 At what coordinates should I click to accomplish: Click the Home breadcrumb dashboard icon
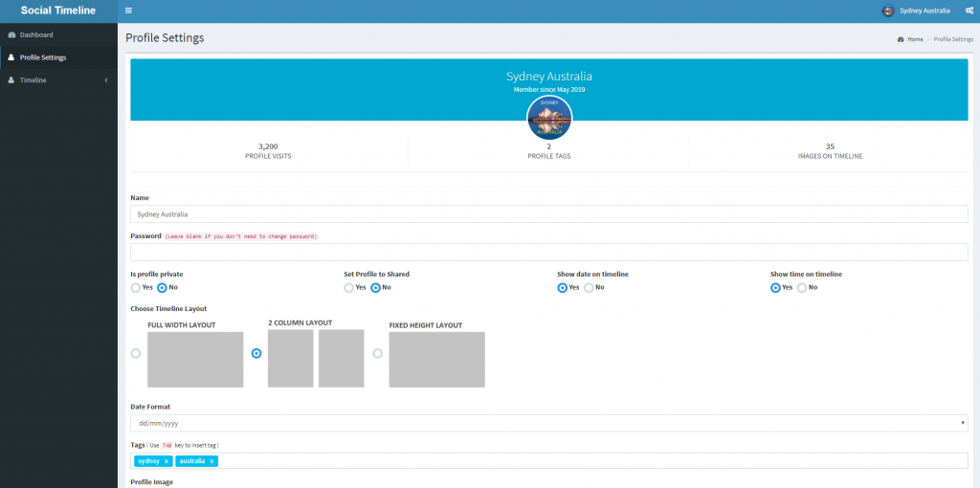click(x=901, y=39)
